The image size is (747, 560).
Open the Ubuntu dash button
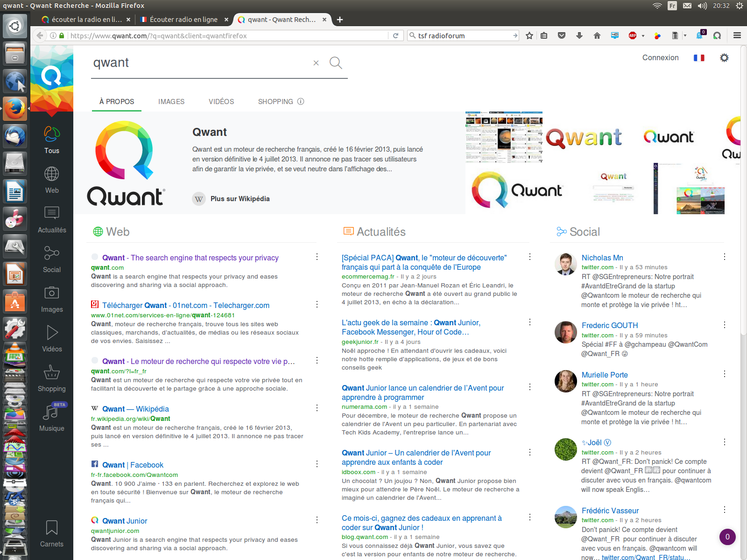(15, 26)
